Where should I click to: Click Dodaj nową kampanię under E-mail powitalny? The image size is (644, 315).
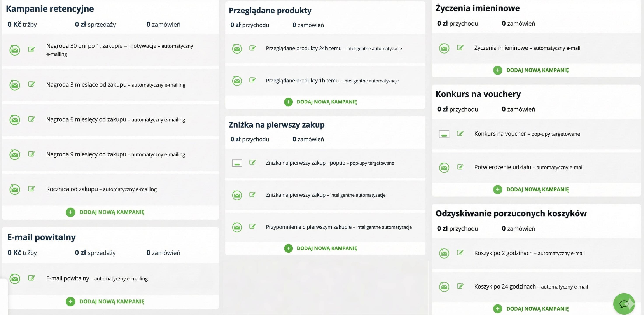tap(112, 301)
